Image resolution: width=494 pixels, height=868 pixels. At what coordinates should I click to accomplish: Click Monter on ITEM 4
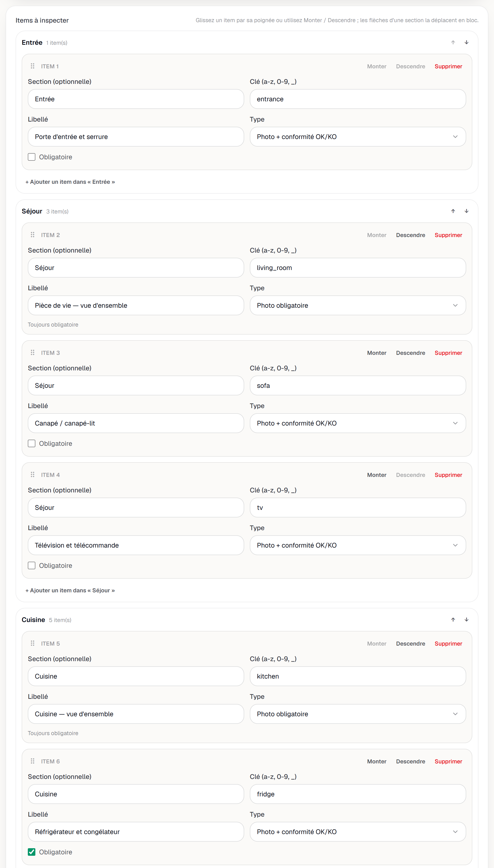[x=377, y=475]
